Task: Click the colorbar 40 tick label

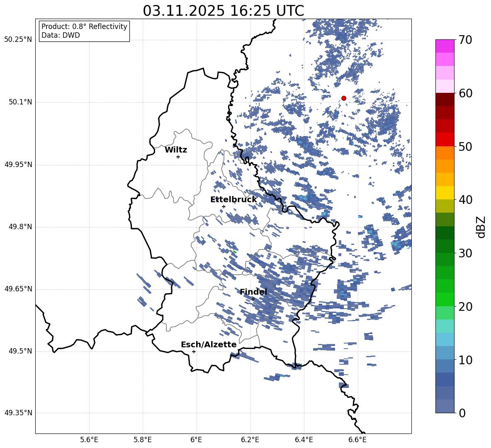Action: [465, 200]
